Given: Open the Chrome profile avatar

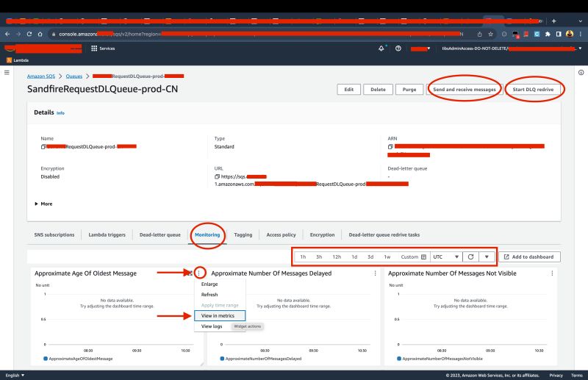Looking at the screenshot, I should point(570,34).
